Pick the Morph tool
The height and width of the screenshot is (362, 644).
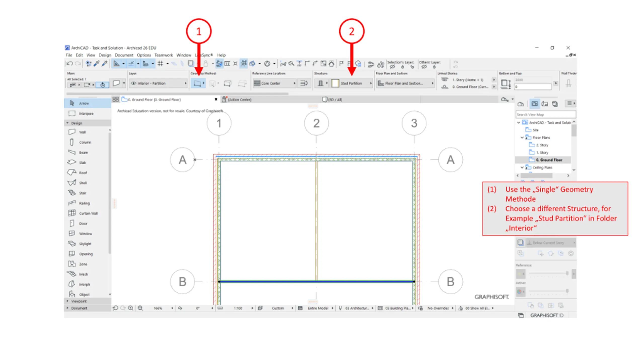(x=84, y=284)
